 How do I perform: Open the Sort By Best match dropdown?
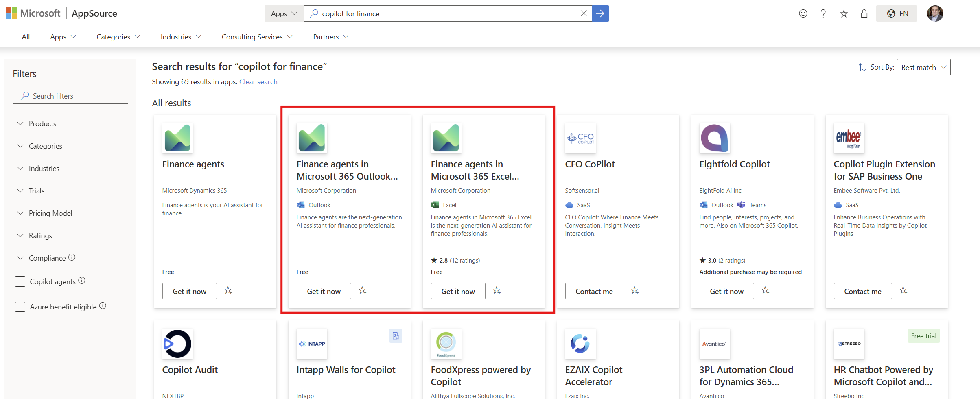[x=923, y=67]
